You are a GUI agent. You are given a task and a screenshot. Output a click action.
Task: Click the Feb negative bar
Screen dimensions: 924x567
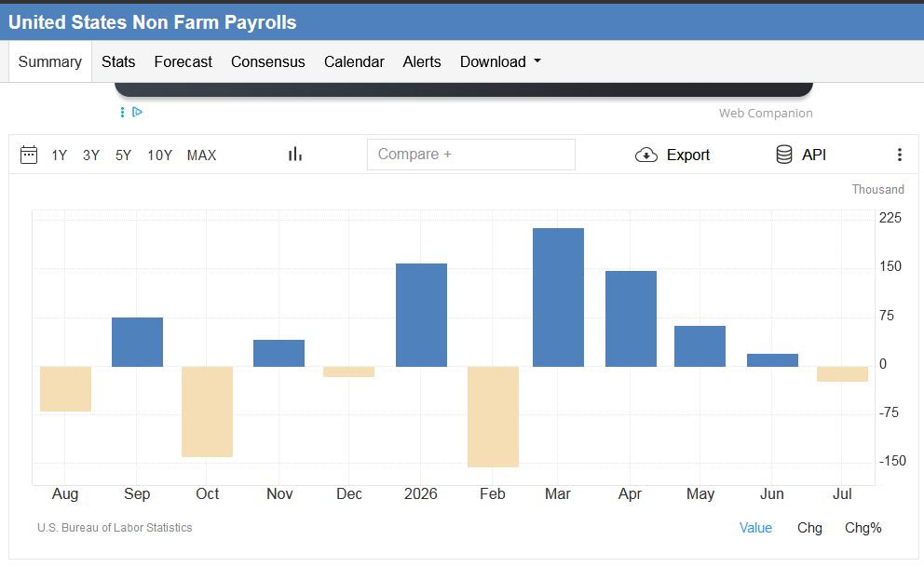[x=494, y=417]
